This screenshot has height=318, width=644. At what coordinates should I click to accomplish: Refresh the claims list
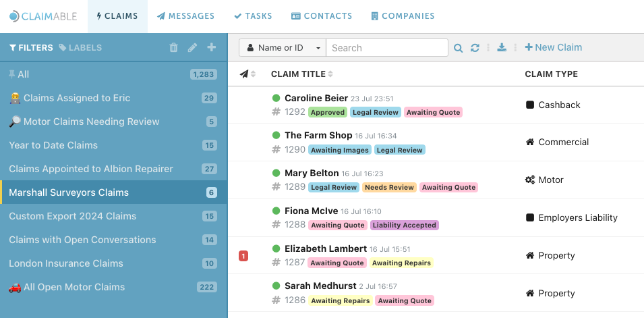[475, 48]
